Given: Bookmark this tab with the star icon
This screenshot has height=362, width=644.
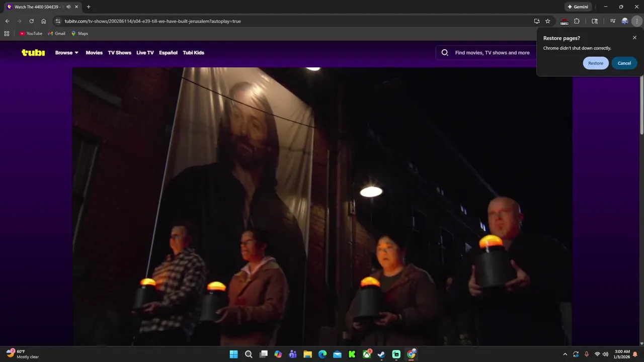Looking at the screenshot, I should tap(548, 21).
